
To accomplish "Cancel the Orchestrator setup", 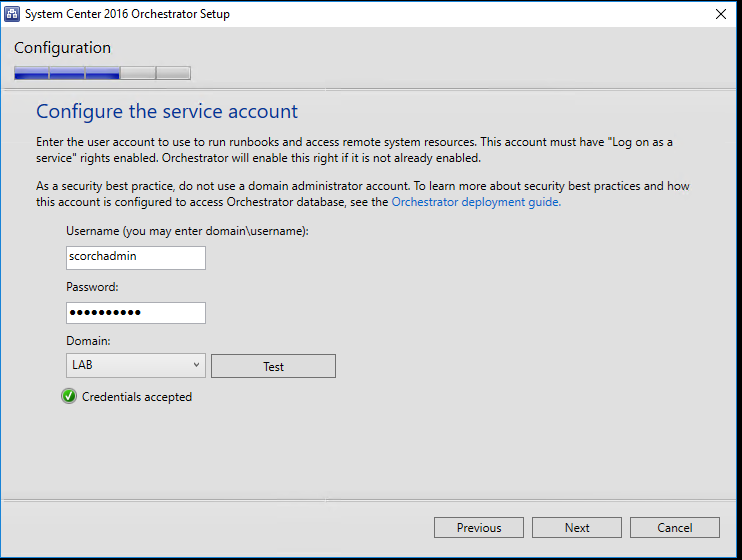I will (675, 527).
